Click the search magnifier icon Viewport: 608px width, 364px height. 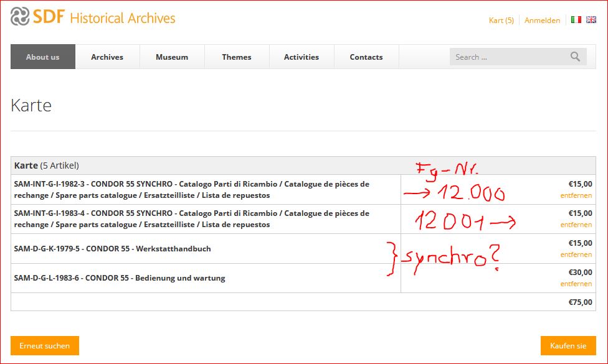(x=574, y=57)
